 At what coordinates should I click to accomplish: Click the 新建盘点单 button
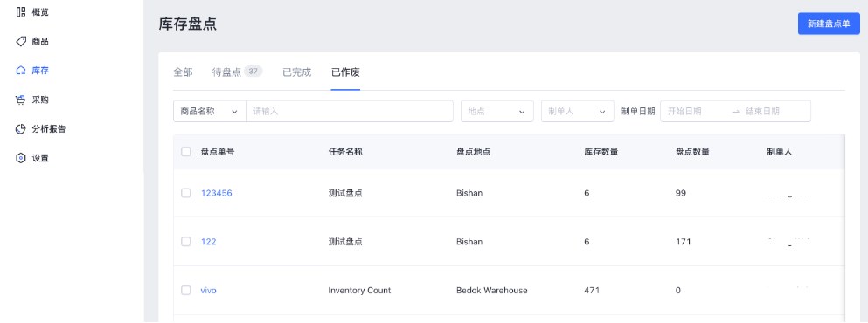click(x=829, y=24)
